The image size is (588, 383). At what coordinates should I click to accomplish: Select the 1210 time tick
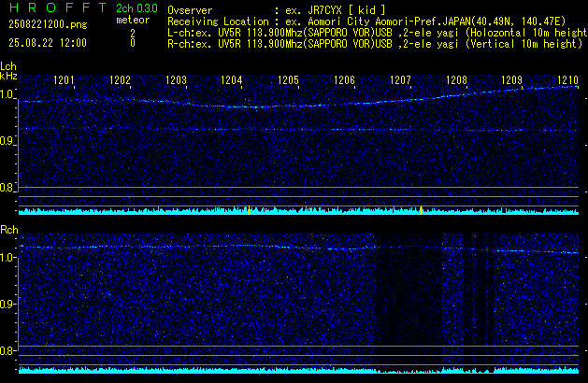(x=567, y=80)
